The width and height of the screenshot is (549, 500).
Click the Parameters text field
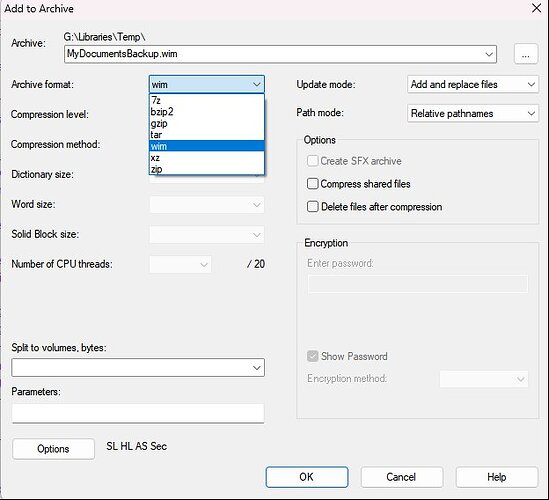(x=138, y=414)
